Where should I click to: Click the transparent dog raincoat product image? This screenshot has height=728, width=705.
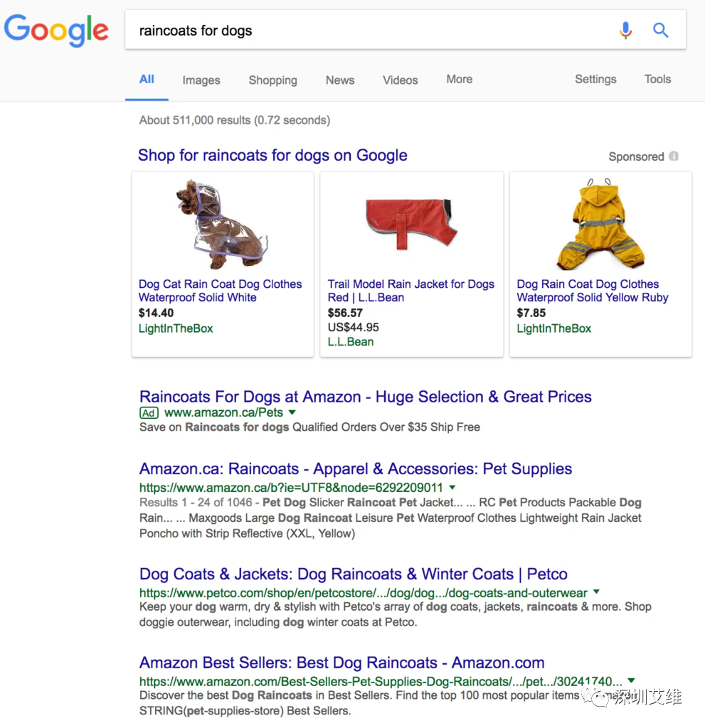222,223
